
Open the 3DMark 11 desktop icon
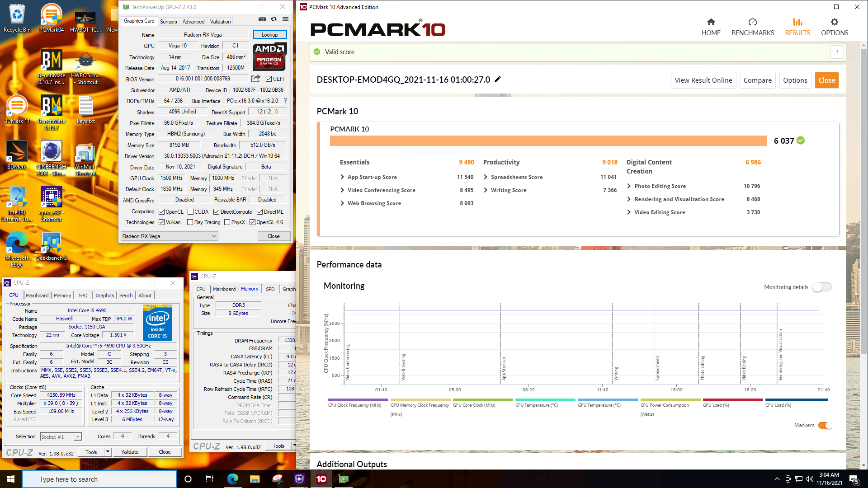coord(17,109)
